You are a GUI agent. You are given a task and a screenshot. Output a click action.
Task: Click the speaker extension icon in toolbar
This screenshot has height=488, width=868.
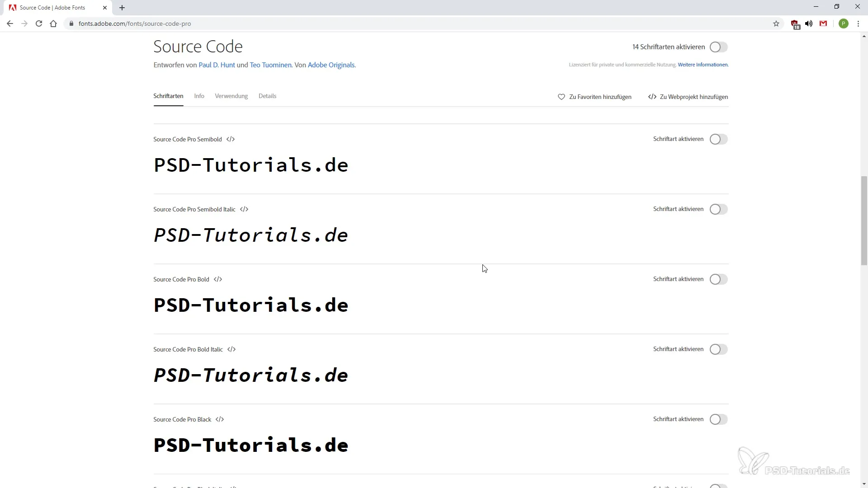tap(809, 23)
